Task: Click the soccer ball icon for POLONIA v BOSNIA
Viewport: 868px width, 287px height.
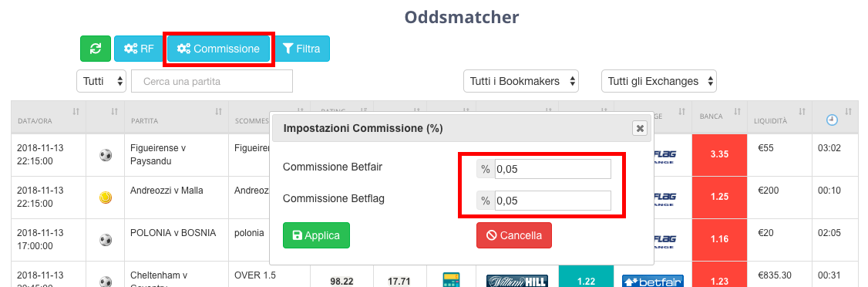Action: pos(106,240)
